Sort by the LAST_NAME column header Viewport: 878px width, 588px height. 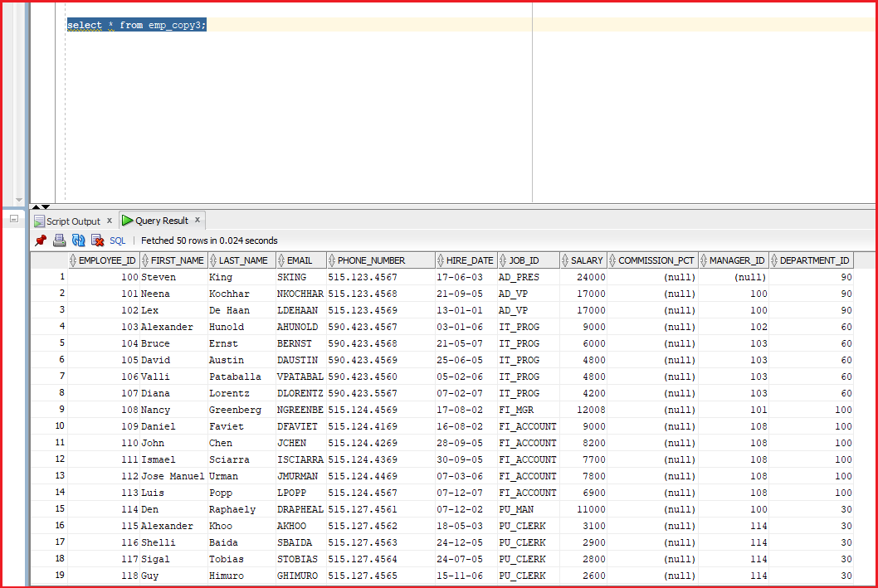241,260
